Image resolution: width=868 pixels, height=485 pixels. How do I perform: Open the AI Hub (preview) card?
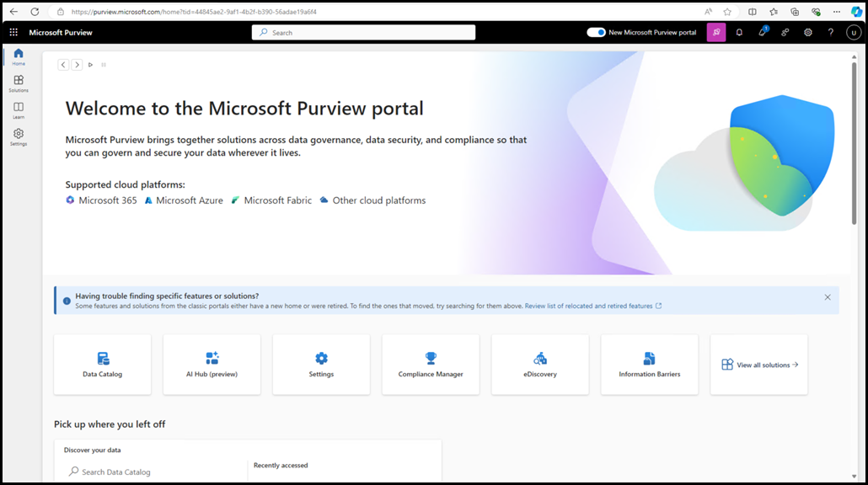[x=212, y=365]
